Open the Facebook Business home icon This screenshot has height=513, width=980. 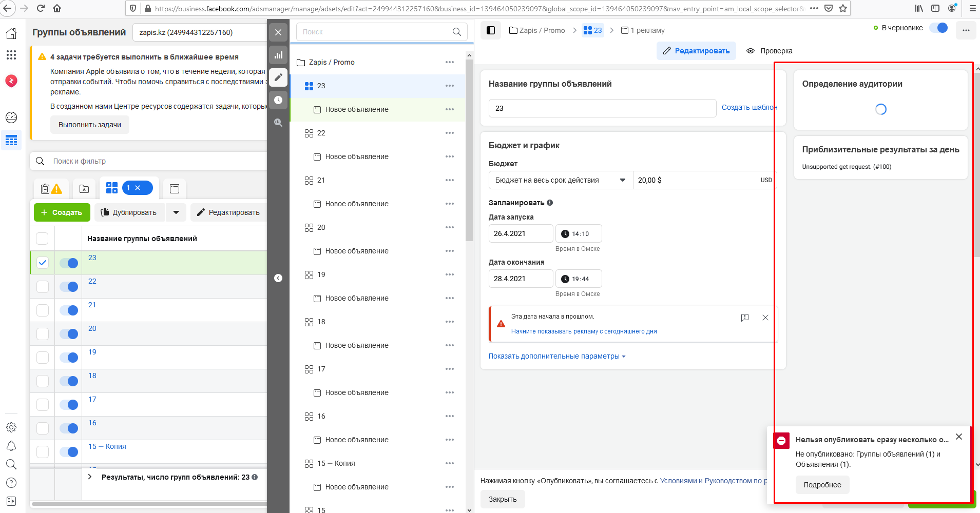coord(11,33)
